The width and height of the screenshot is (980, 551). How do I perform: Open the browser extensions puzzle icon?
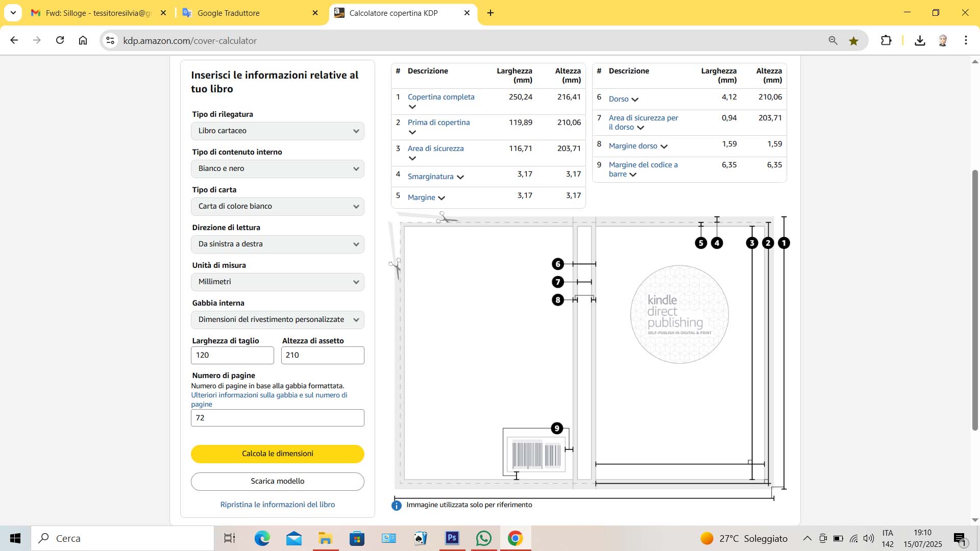pos(886,40)
